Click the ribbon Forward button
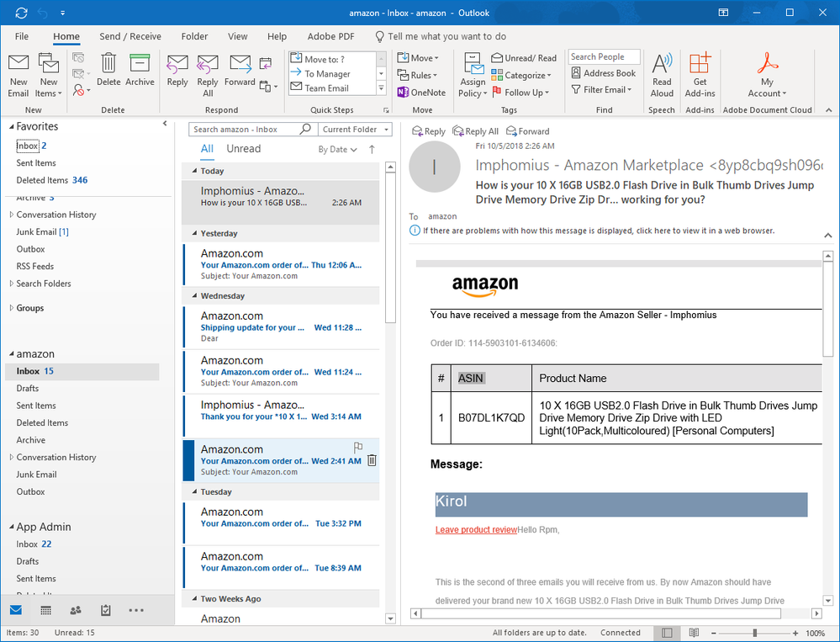The height and width of the screenshot is (642, 840). point(240,70)
